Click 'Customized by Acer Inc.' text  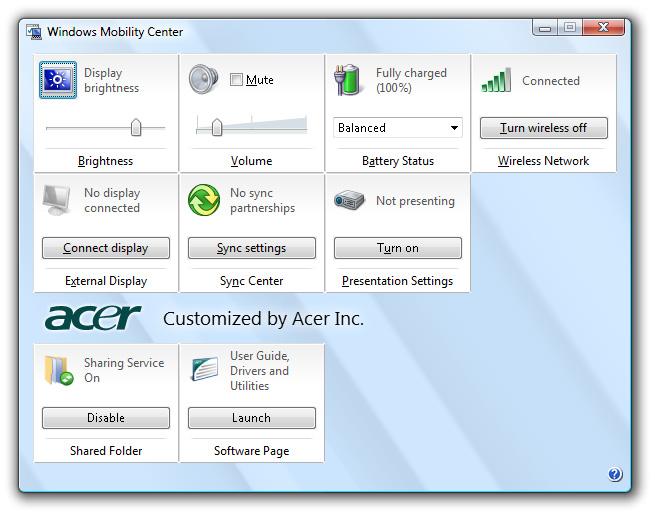point(263,319)
